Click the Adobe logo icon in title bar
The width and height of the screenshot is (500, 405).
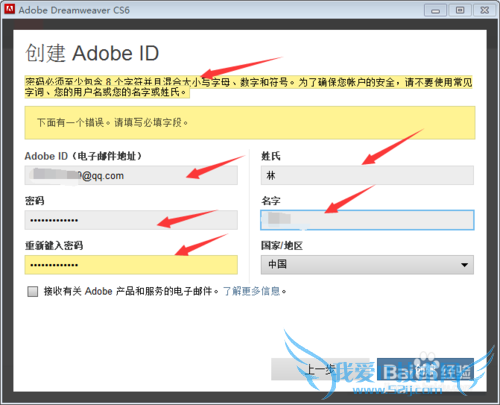pyautogui.click(x=10, y=9)
